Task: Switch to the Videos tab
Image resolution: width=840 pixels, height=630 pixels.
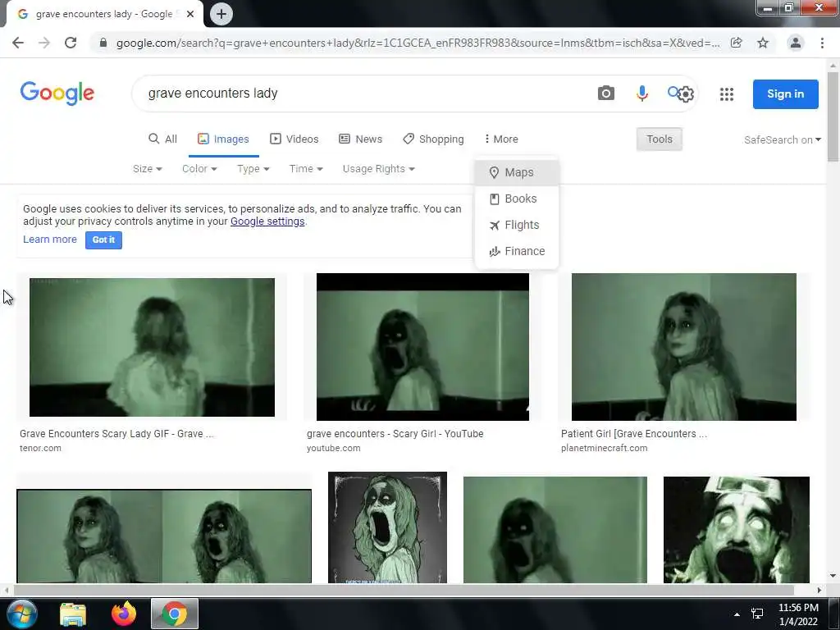Action: (x=294, y=139)
